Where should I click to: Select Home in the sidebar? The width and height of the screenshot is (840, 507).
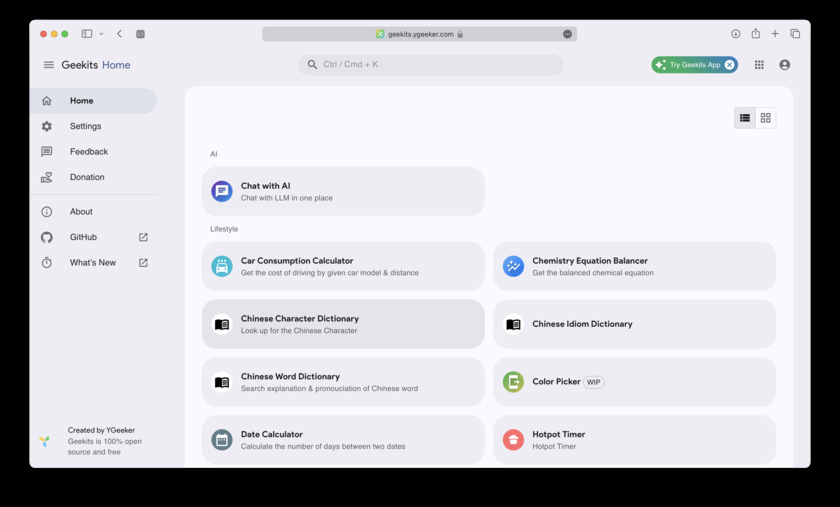click(93, 101)
